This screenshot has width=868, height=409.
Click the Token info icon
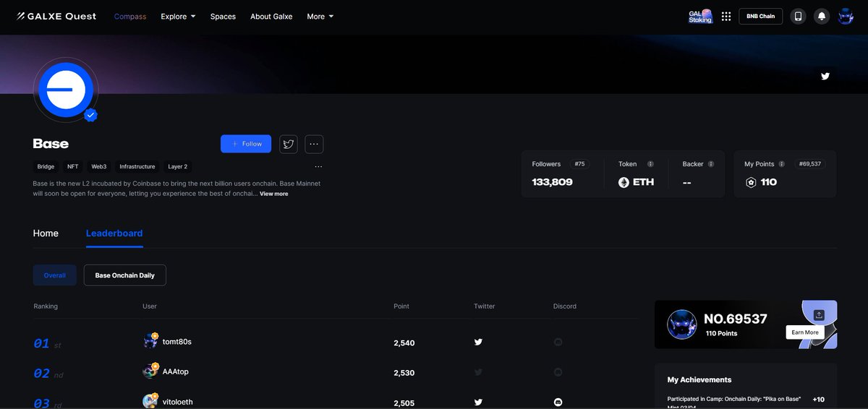(x=650, y=164)
